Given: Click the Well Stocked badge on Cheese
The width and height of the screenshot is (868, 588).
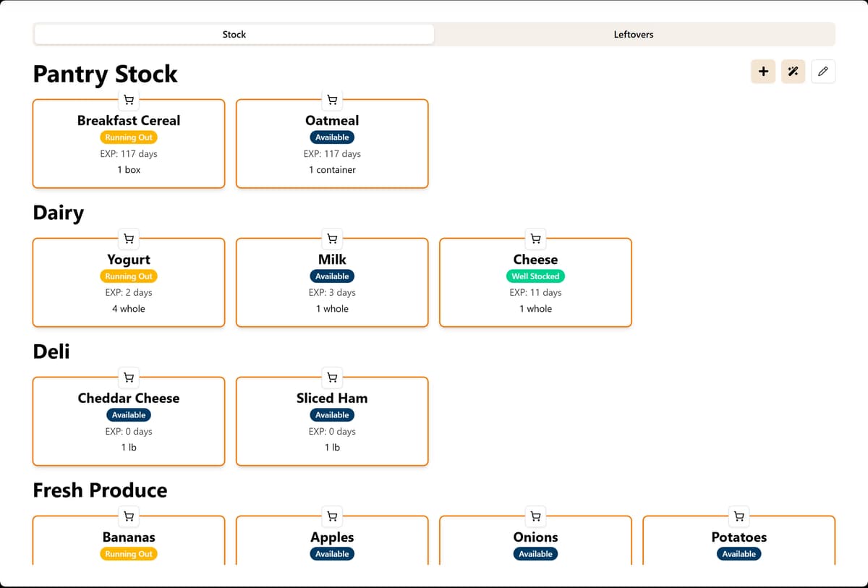Looking at the screenshot, I should [x=535, y=276].
